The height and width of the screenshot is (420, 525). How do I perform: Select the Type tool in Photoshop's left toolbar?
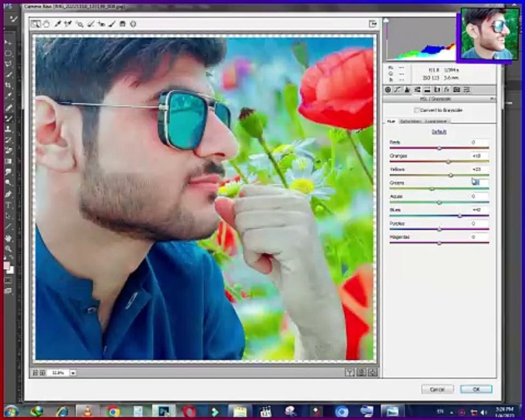[8, 205]
